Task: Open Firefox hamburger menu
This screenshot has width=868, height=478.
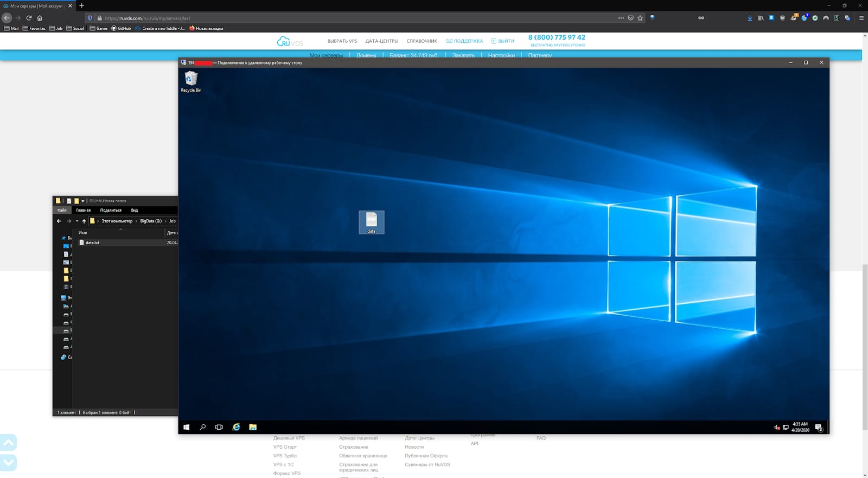Action: click(x=861, y=18)
